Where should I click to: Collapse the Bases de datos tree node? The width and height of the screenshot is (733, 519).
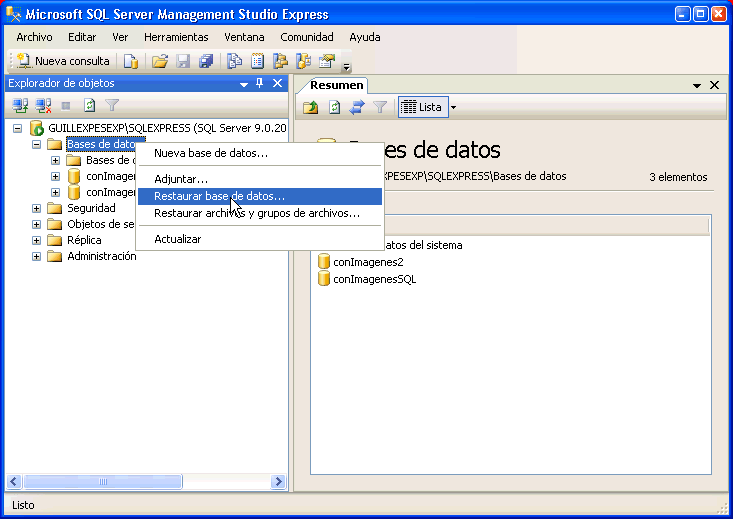click(37, 144)
